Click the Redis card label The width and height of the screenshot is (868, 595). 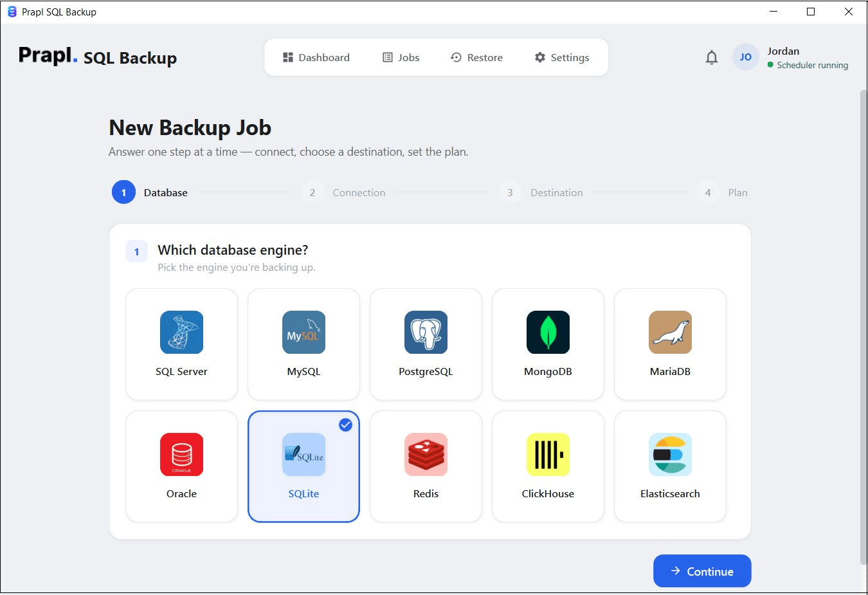click(x=426, y=493)
